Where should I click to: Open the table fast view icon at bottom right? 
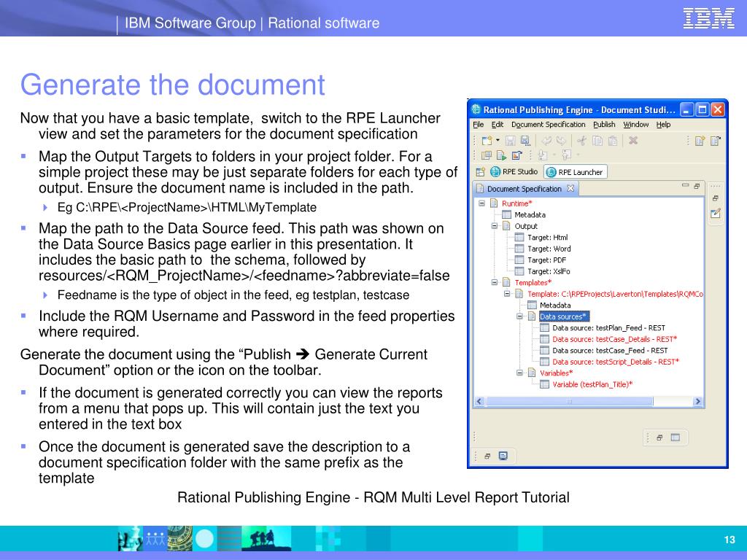(675, 437)
